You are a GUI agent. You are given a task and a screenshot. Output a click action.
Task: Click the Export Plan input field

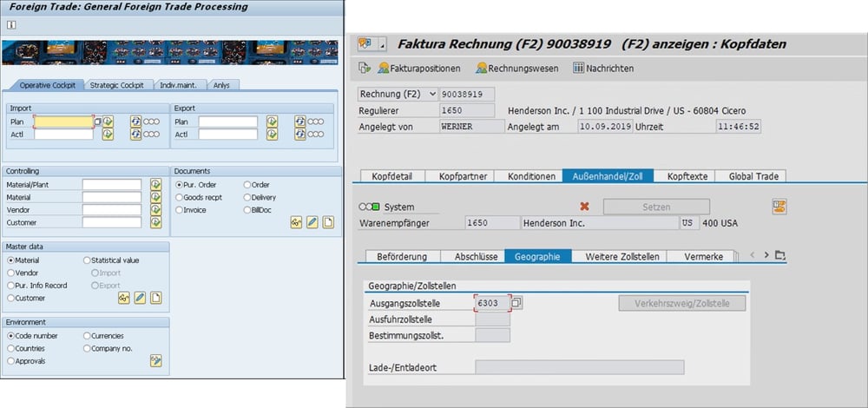(228, 122)
